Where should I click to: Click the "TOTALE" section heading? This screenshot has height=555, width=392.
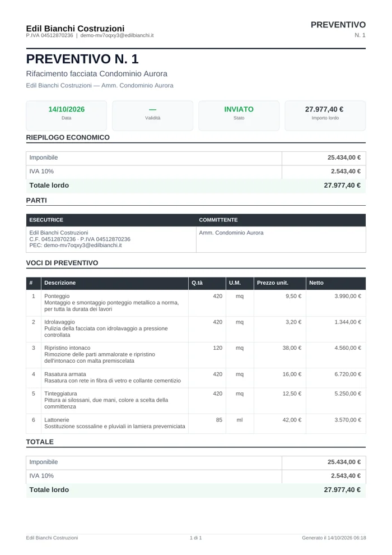[x=40, y=442]
